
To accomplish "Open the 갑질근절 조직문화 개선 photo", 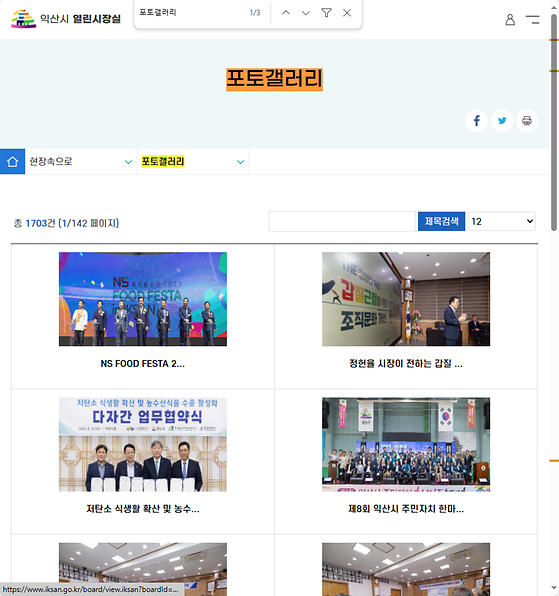I will pyautogui.click(x=406, y=299).
